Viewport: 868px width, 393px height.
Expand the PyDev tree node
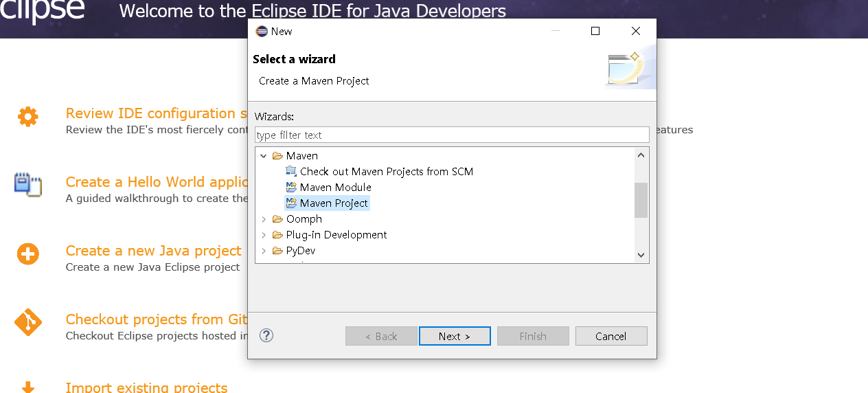click(x=263, y=251)
